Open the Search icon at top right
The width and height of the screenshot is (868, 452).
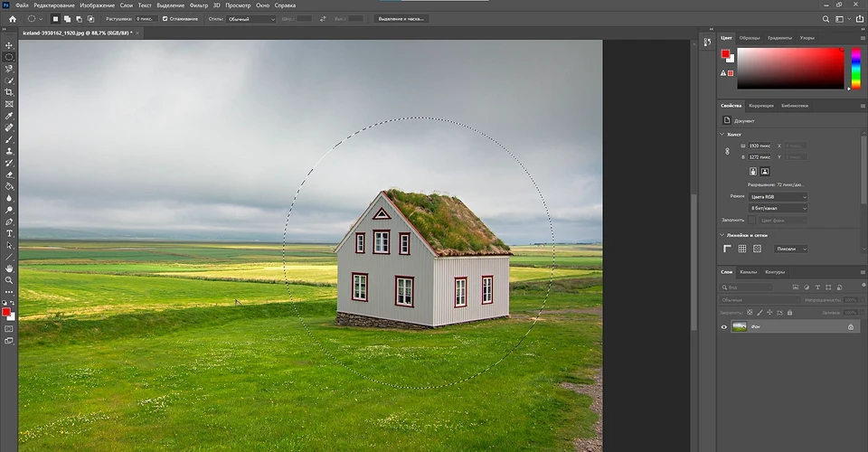(x=826, y=18)
